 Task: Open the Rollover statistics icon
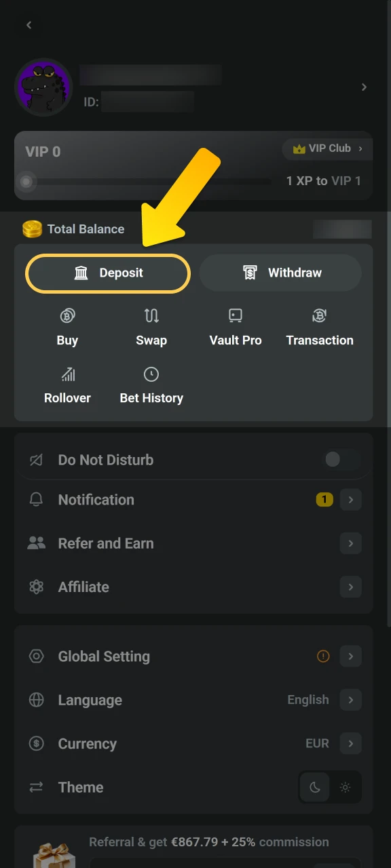click(x=67, y=374)
